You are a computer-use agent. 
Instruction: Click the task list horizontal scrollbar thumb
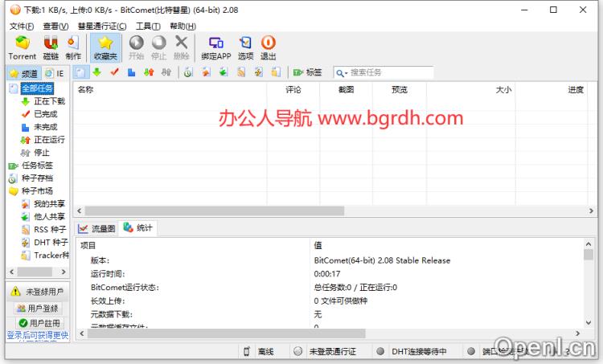[x=215, y=211]
